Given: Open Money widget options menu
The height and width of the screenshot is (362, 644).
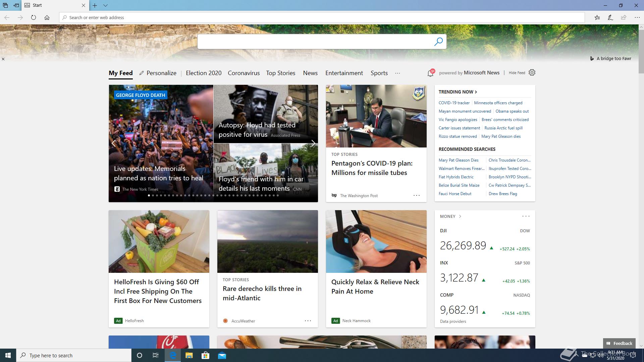Looking at the screenshot, I should click(x=526, y=216).
